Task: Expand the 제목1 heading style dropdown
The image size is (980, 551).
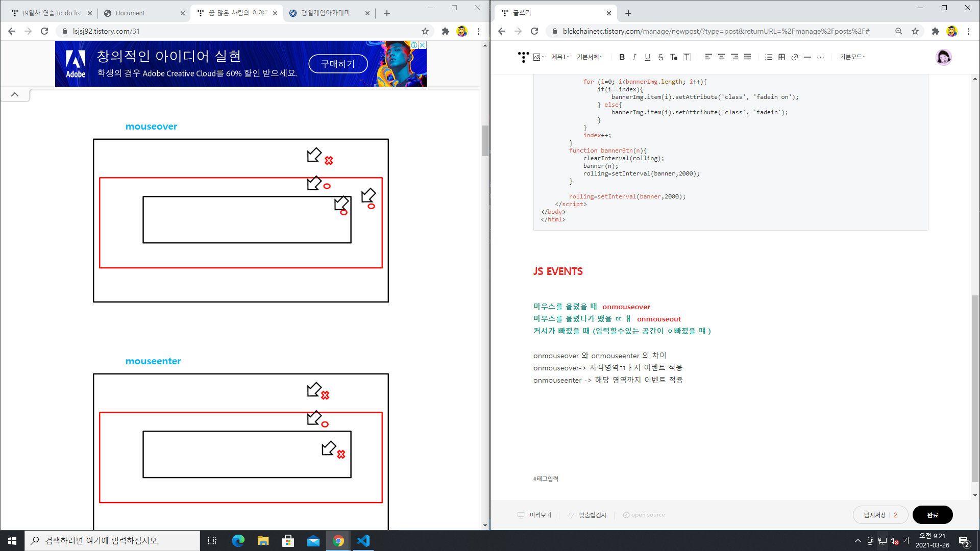Action: (x=560, y=57)
